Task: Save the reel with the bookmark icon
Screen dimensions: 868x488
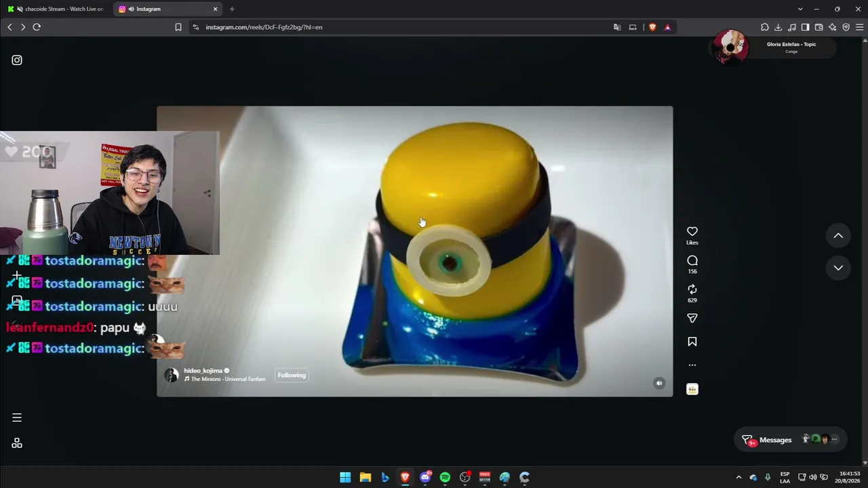Action: coord(692,342)
